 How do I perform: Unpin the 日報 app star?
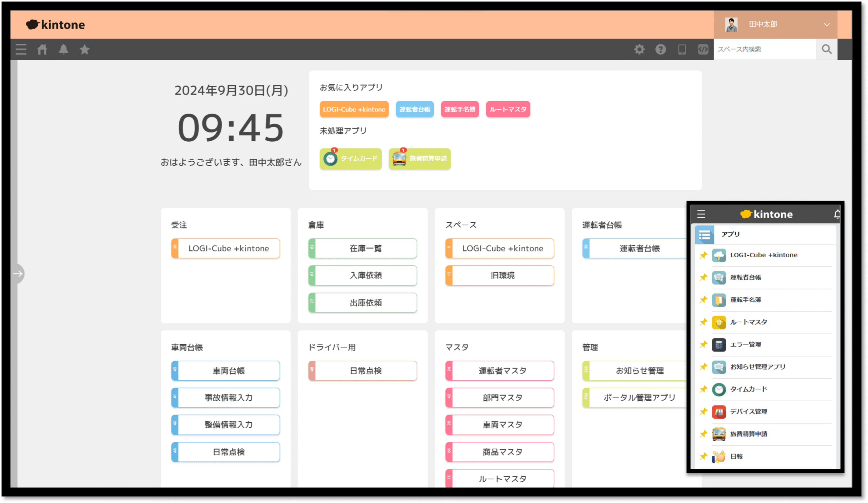[x=703, y=456]
